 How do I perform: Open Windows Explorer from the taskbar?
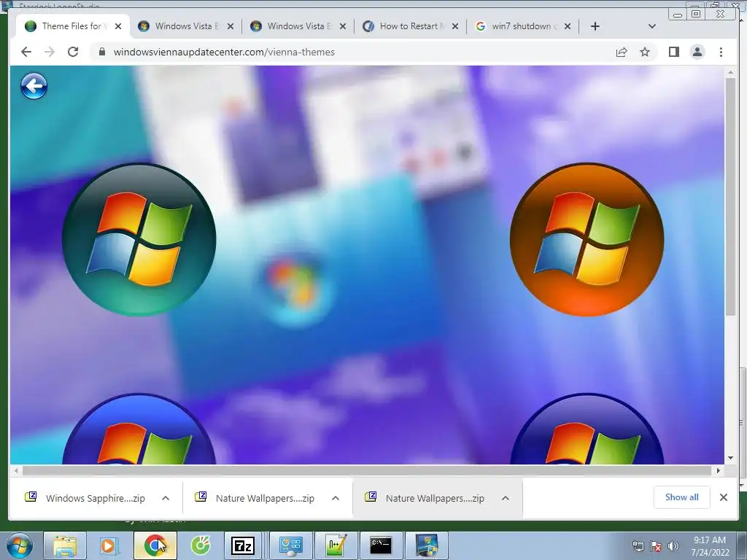(x=65, y=545)
